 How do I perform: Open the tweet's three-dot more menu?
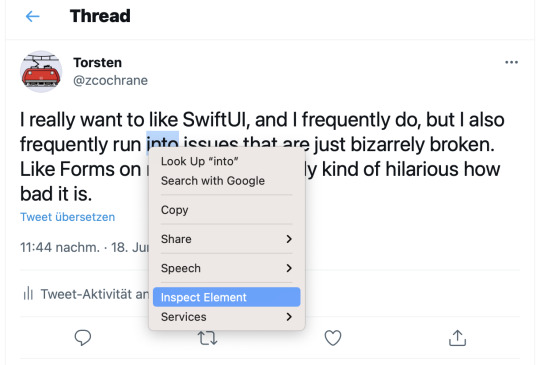click(x=511, y=62)
